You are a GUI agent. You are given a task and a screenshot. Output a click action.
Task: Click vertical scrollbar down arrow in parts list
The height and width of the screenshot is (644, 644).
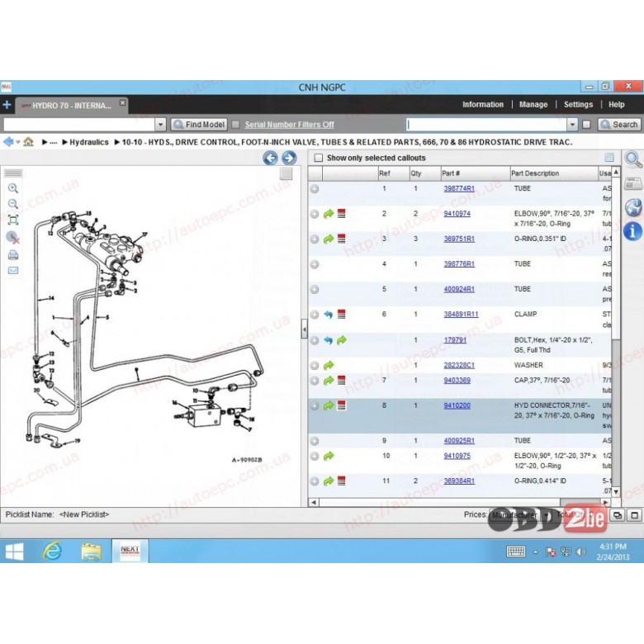pos(616,491)
